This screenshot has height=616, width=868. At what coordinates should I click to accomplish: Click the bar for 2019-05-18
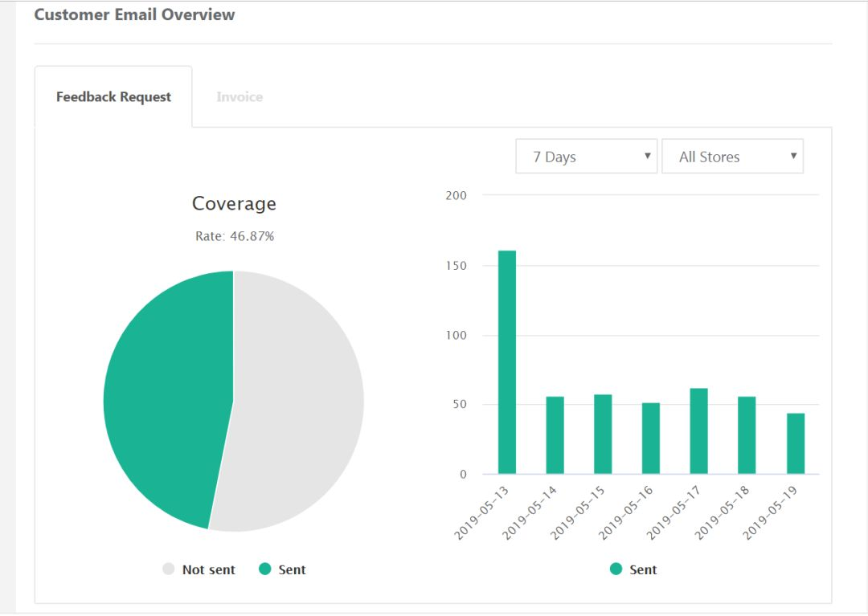[747, 435]
